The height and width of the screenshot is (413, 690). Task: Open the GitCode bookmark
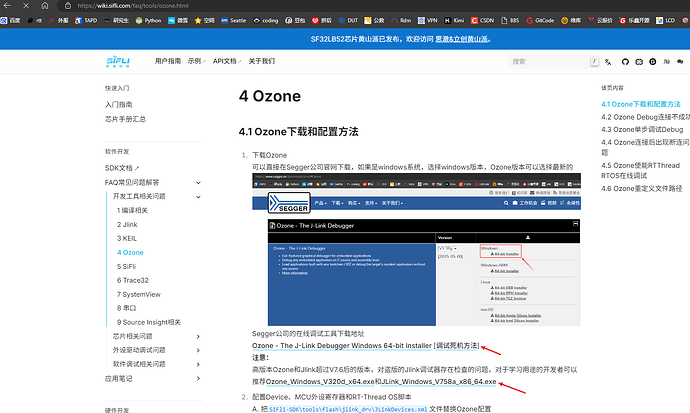540,20
